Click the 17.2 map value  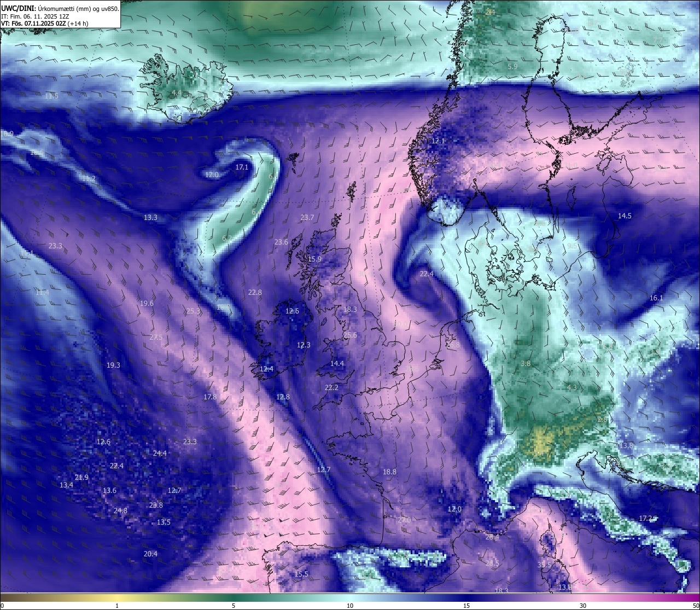(x=646, y=518)
